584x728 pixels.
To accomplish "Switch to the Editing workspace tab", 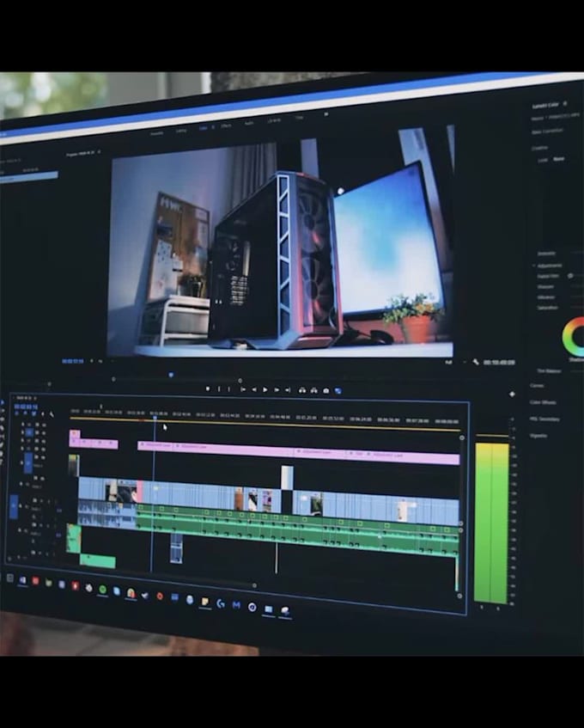I will pyautogui.click(x=181, y=131).
